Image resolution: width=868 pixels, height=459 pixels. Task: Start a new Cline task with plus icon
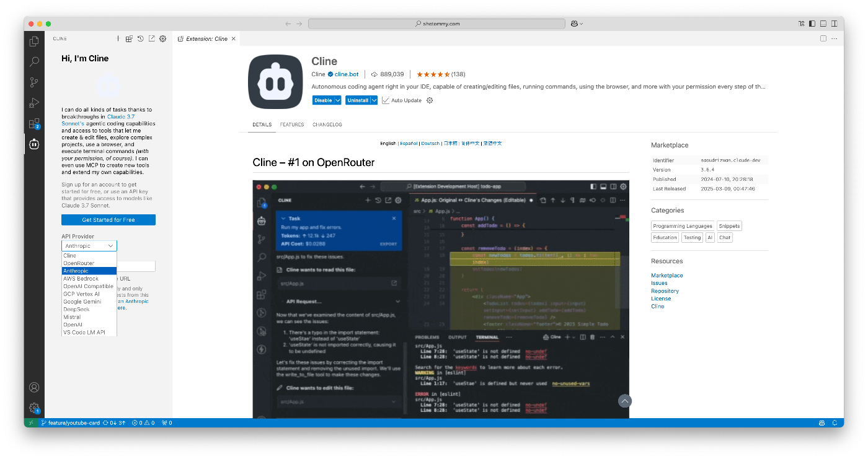pos(118,38)
